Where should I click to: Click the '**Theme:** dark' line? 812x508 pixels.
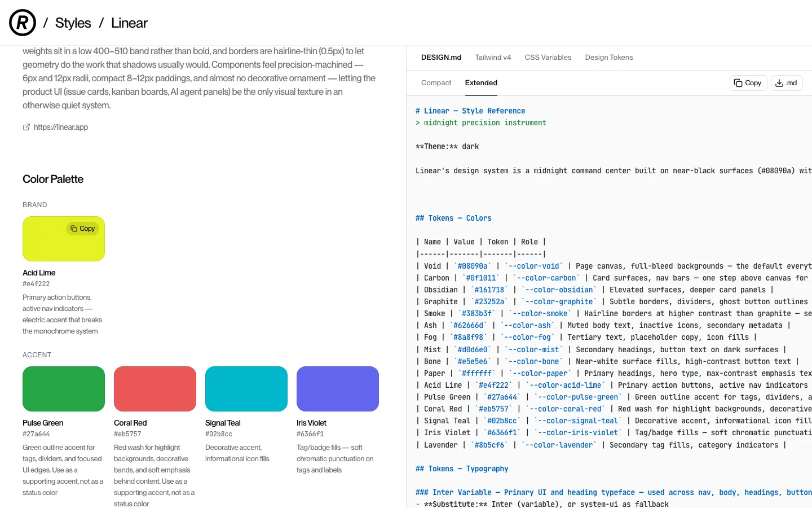447,147
